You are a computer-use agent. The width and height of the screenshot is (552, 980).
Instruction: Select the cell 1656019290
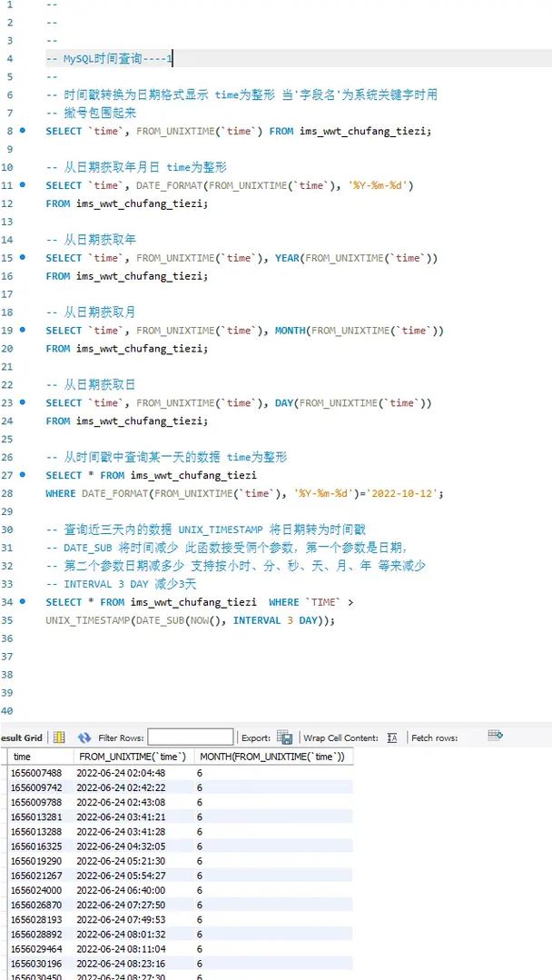pyautogui.click(x=36, y=861)
